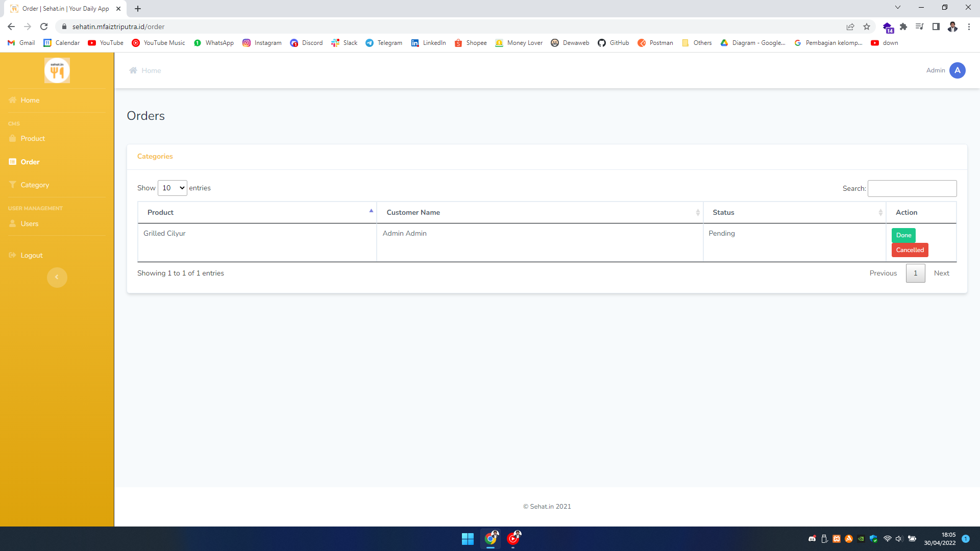Click the Sehat.in logo in sidebar
Viewport: 980px width, 551px height.
coord(57,70)
